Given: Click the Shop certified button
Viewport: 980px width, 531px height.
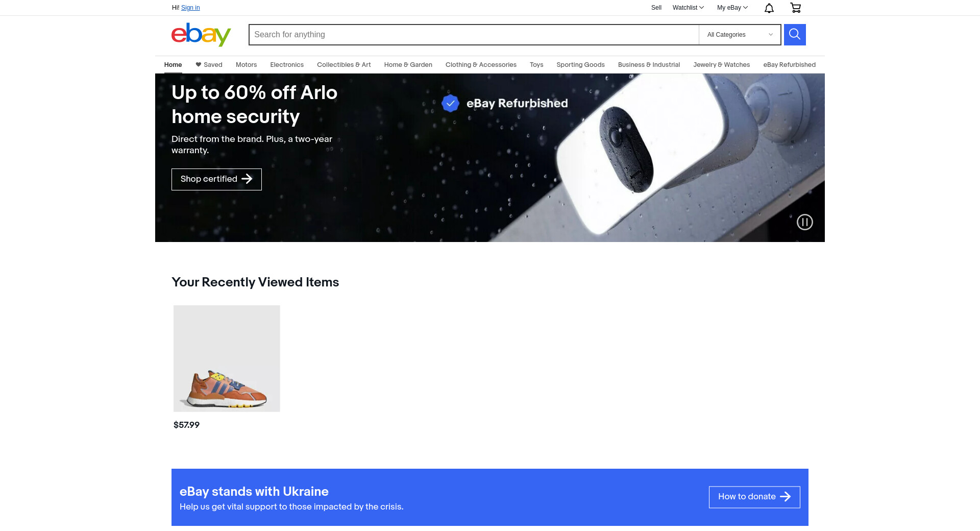Looking at the screenshot, I should click(216, 179).
